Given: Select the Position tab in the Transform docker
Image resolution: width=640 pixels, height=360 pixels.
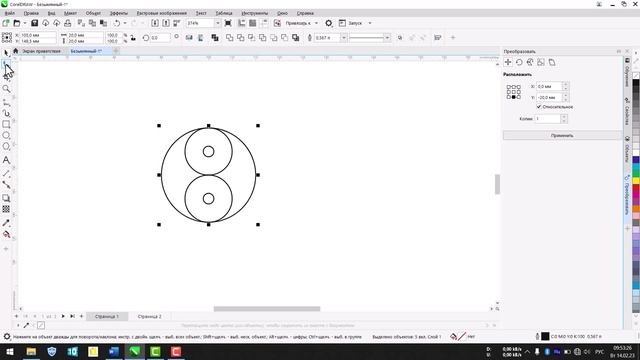Looking at the screenshot, I should click(x=508, y=62).
